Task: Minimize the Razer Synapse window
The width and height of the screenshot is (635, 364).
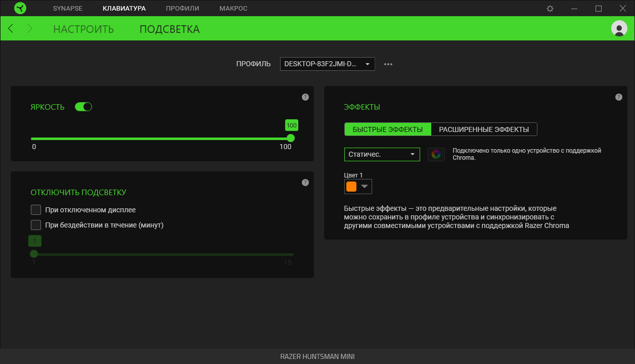Action: tap(574, 9)
